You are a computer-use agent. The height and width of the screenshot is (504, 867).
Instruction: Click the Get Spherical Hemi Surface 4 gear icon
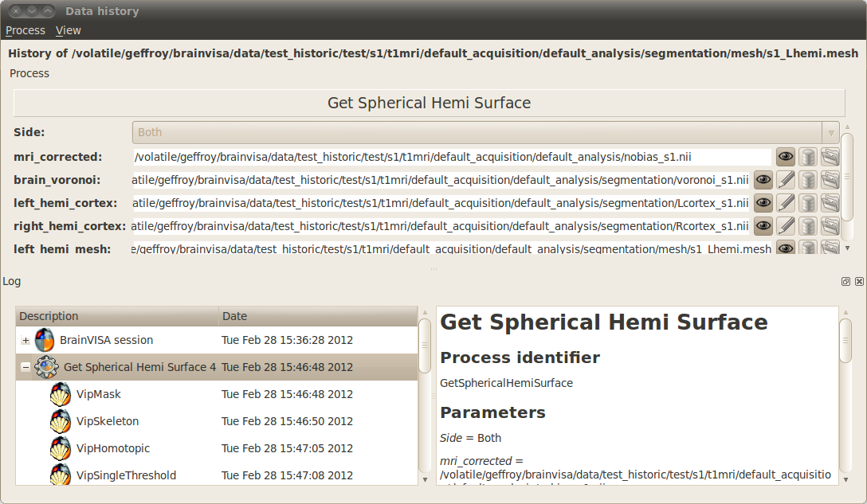47,367
